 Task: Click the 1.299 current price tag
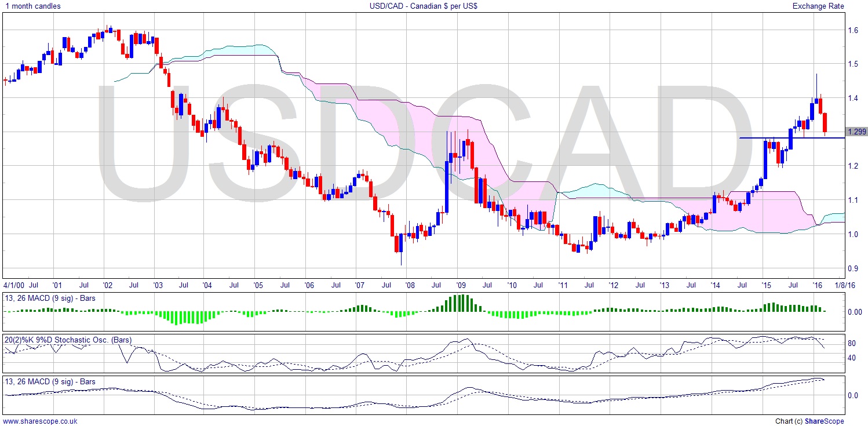pyautogui.click(x=856, y=132)
